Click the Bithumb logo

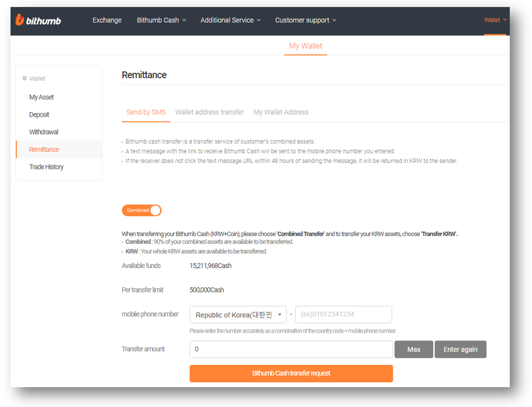[x=38, y=20]
